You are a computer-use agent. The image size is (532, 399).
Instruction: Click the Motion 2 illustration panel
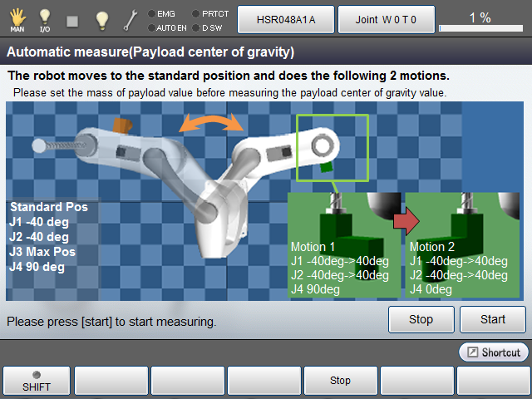point(464,245)
